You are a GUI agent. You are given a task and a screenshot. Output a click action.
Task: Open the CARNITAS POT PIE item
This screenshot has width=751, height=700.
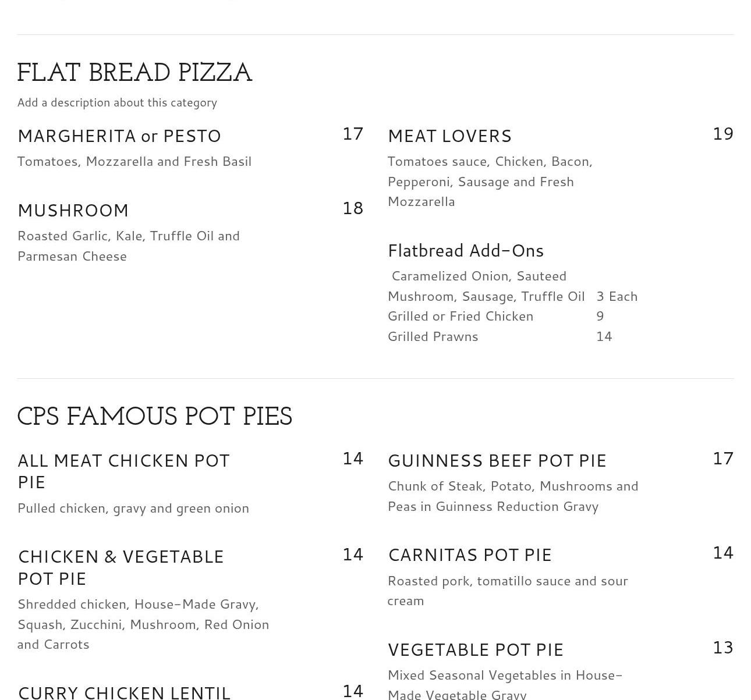tap(469, 555)
